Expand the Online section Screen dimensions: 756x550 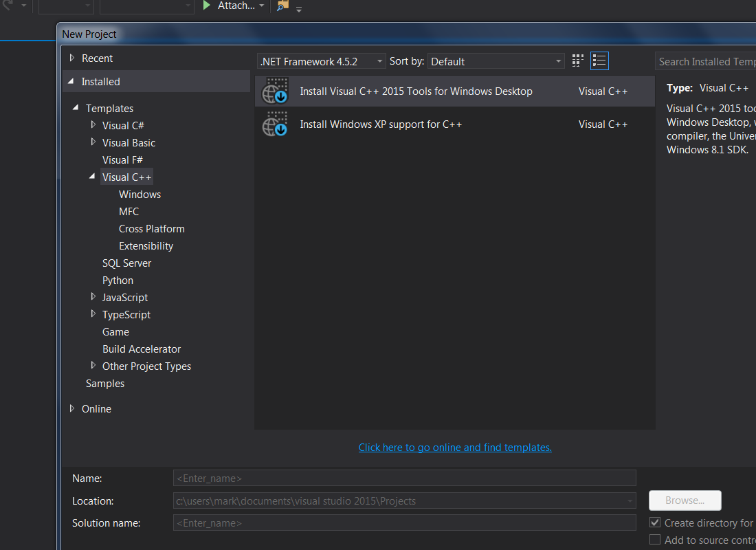point(72,408)
